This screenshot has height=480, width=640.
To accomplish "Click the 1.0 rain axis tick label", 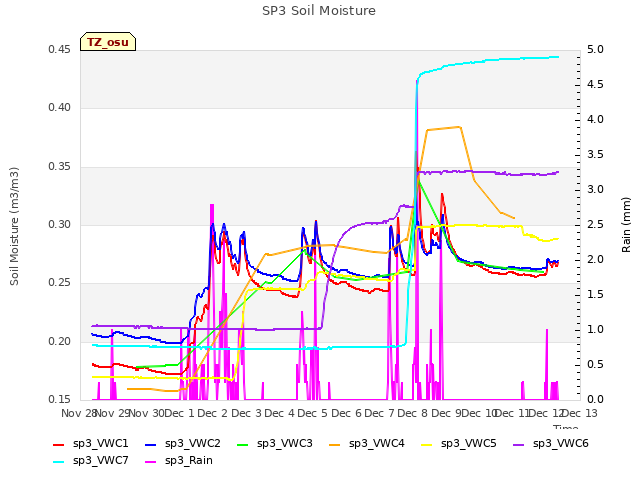I will coord(595,330).
